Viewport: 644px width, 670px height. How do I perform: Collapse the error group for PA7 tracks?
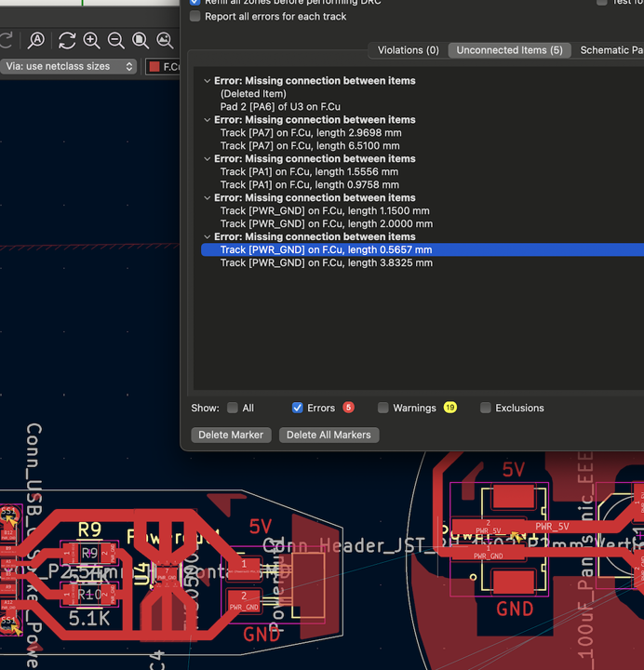208,120
